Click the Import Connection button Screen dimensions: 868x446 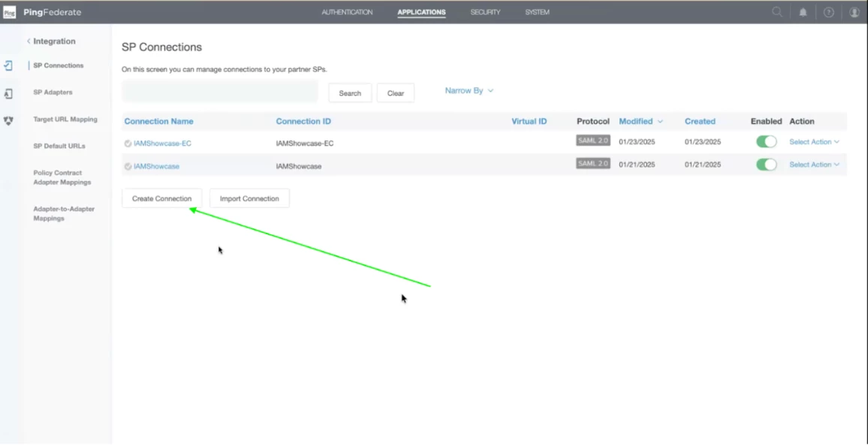click(249, 198)
